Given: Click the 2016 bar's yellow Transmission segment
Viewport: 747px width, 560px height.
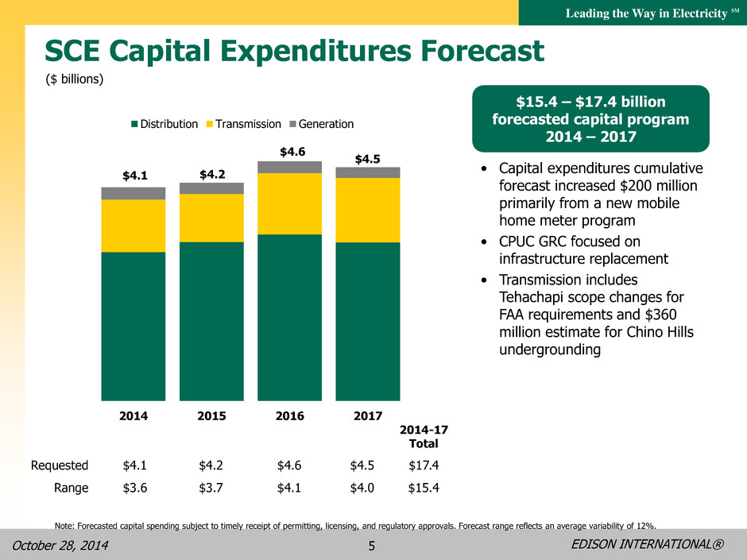Looking at the screenshot, I should pyautogui.click(x=289, y=204).
